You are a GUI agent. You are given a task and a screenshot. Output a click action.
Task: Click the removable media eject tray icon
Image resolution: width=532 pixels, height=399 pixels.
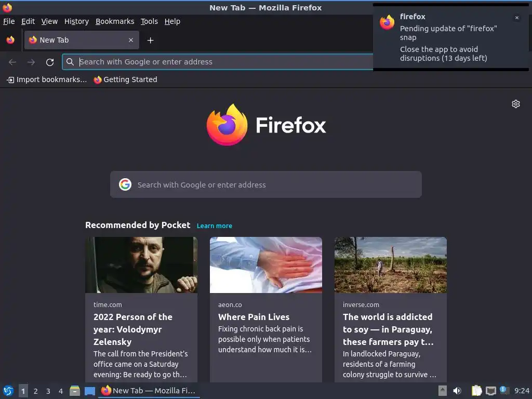tap(443, 391)
